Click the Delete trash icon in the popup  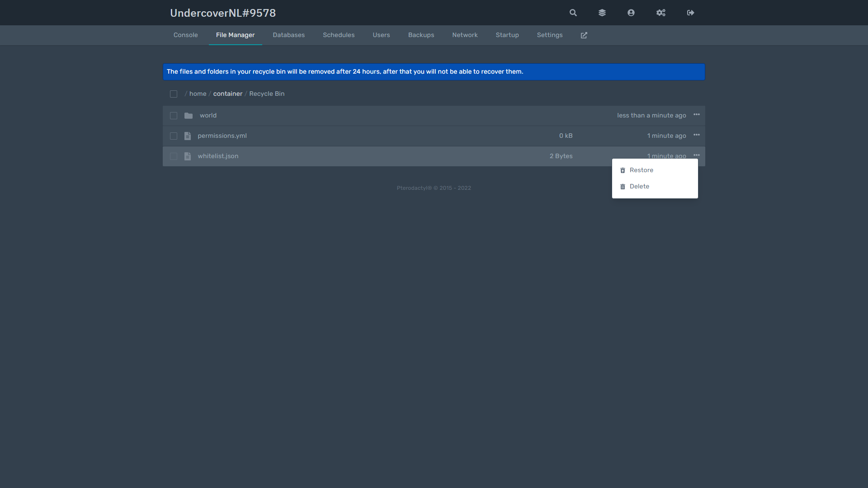tap(623, 187)
